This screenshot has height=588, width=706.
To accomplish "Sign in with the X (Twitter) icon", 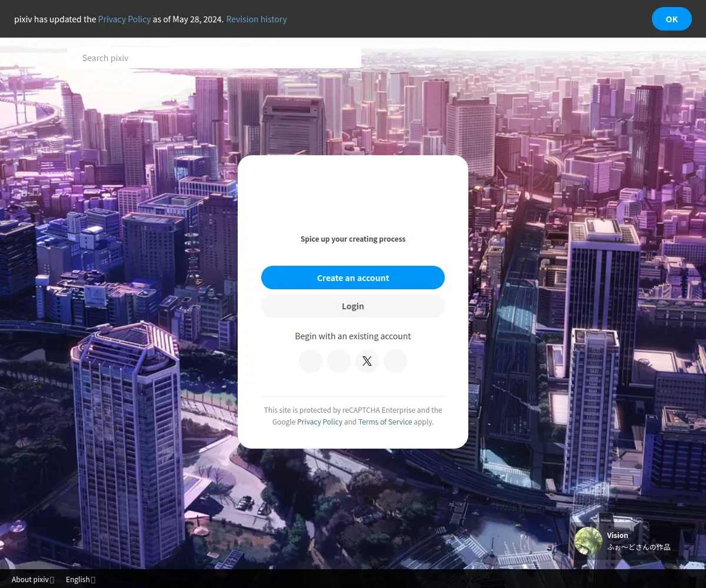I will click(367, 361).
